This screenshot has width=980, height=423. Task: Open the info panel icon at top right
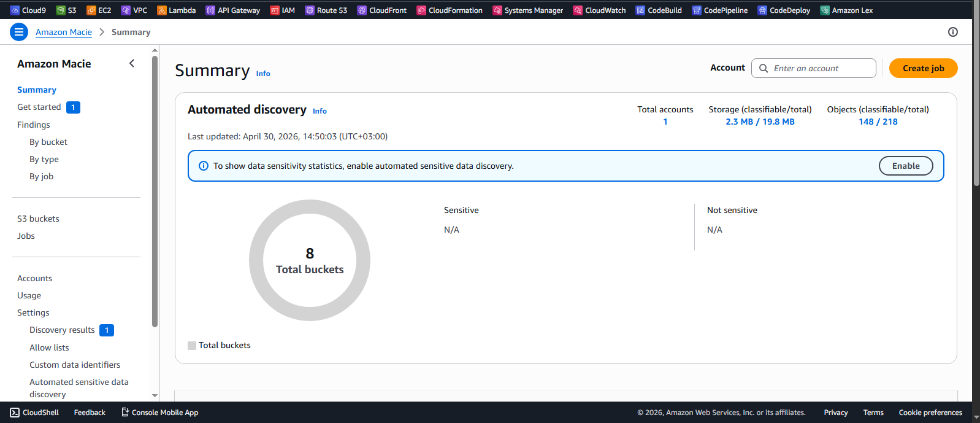(x=953, y=32)
